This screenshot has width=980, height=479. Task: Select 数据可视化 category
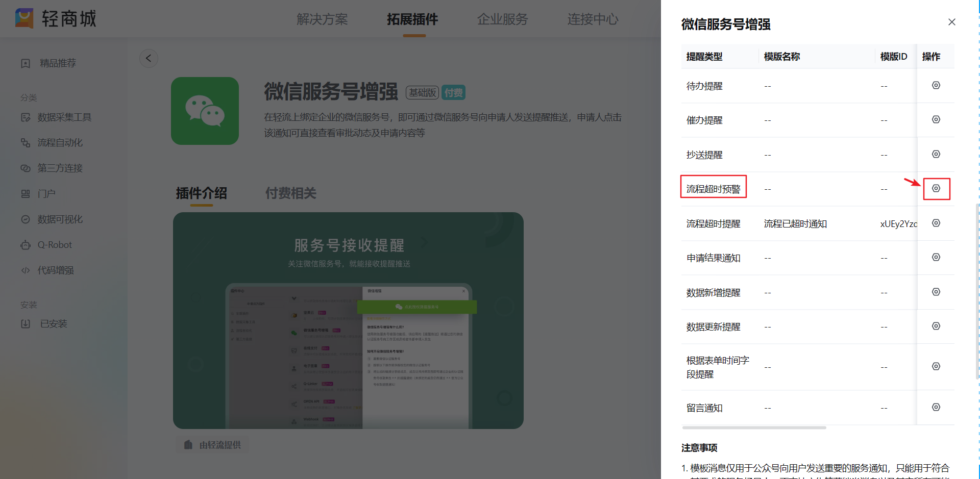(x=60, y=219)
